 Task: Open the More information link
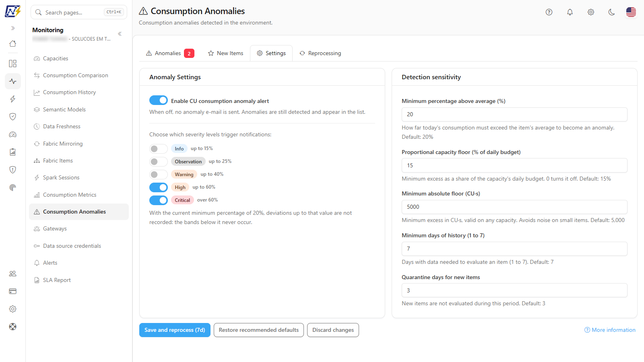pyautogui.click(x=610, y=330)
